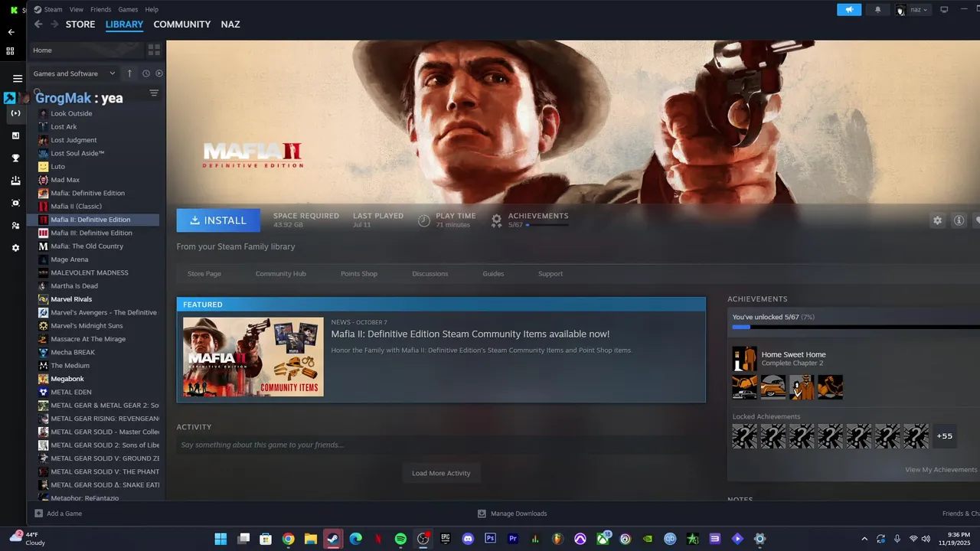Open Manage Downloads

pyautogui.click(x=513, y=514)
